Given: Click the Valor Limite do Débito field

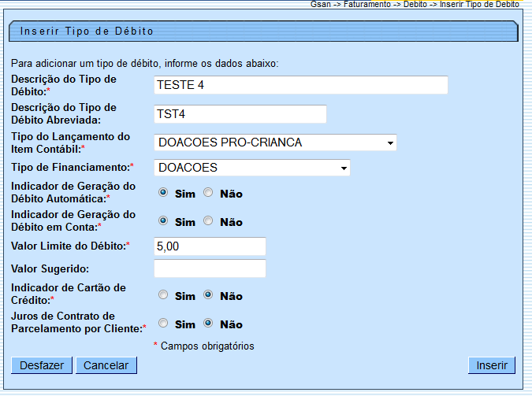Looking at the screenshot, I should 210,246.
